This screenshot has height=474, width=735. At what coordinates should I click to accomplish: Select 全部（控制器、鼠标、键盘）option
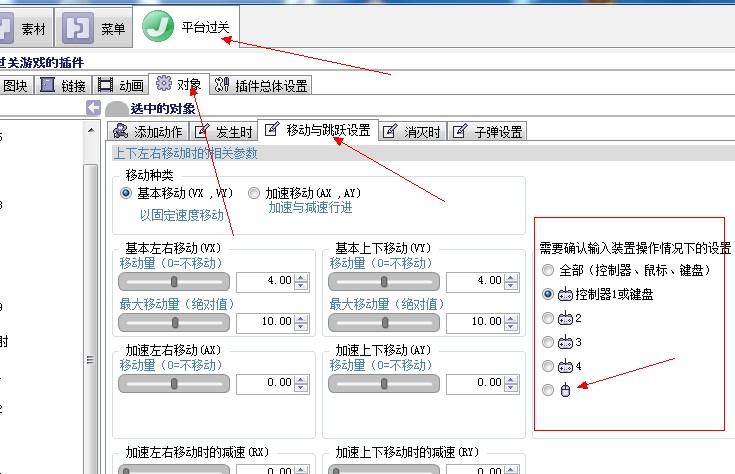pyautogui.click(x=548, y=270)
